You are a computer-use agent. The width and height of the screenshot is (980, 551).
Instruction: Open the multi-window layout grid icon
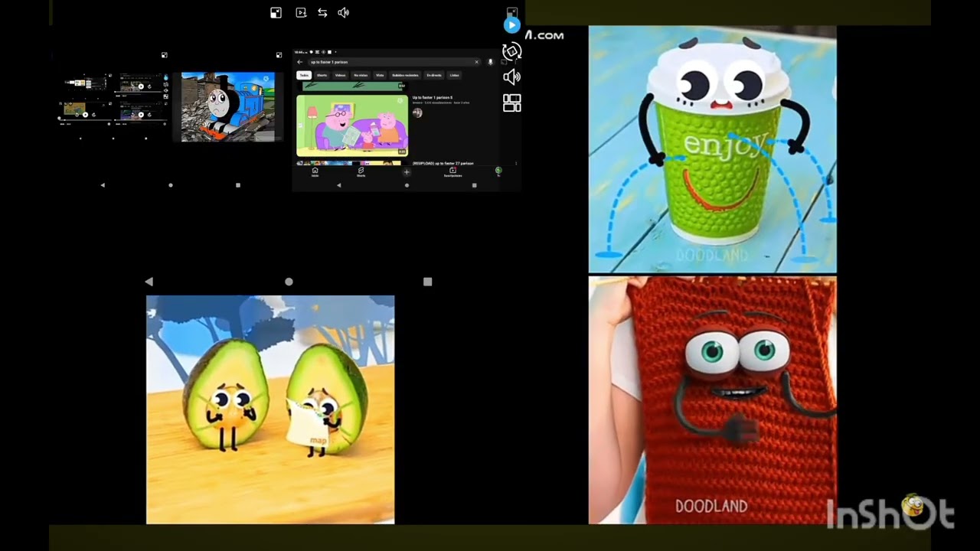[x=511, y=103]
